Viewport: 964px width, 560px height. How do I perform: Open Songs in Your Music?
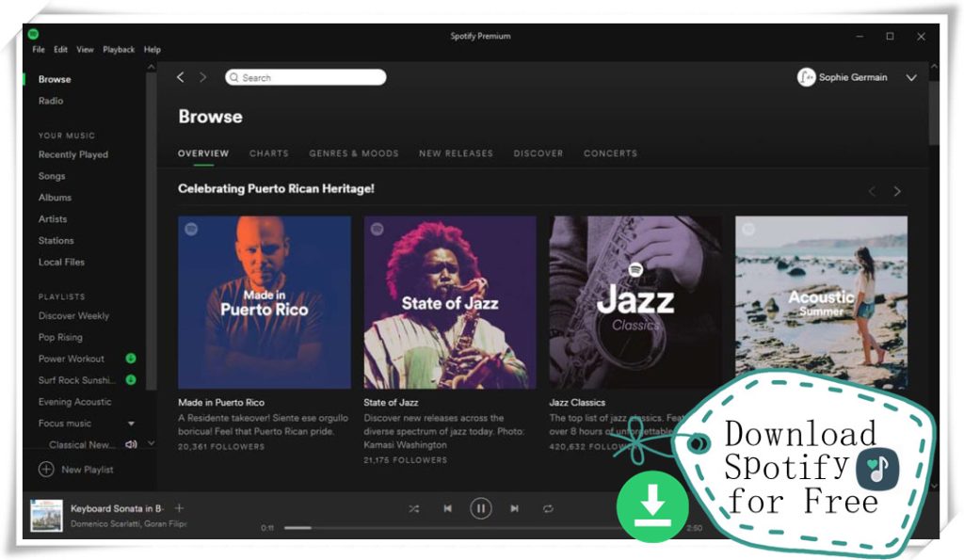point(52,176)
